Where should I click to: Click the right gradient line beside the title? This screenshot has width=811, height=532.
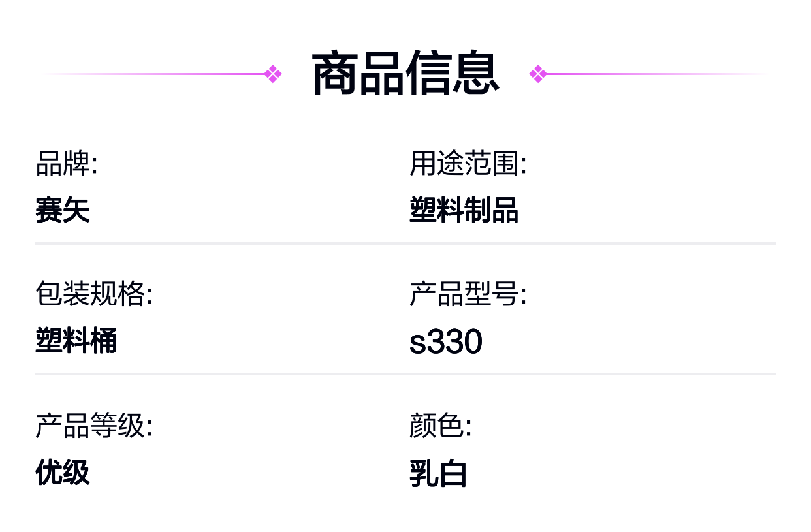[x=656, y=74]
